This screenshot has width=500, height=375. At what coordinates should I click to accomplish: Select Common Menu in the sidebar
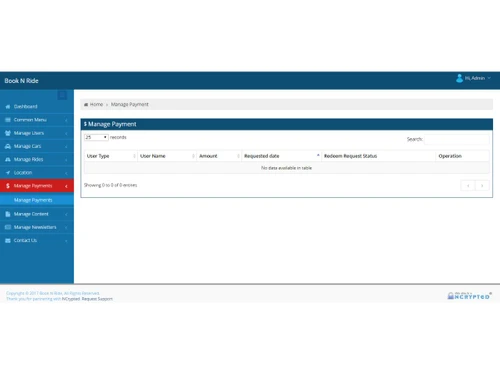[x=37, y=120]
